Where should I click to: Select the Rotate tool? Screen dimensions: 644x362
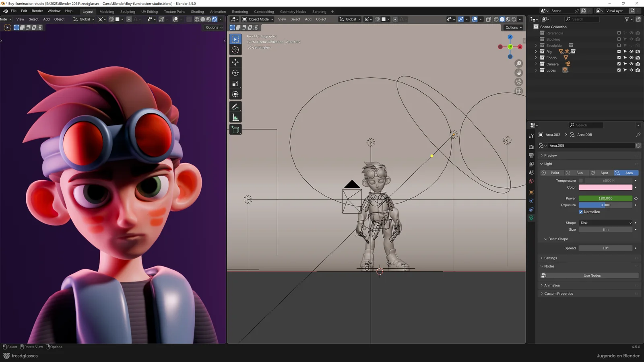point(235,72)
